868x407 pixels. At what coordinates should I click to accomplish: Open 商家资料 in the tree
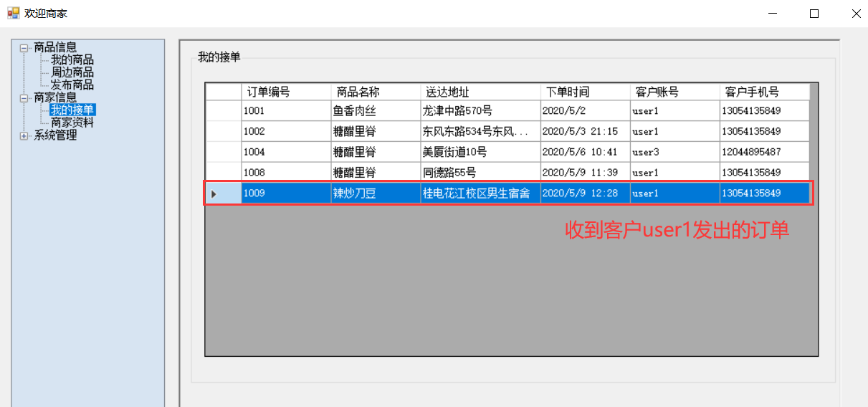[72, 123]
